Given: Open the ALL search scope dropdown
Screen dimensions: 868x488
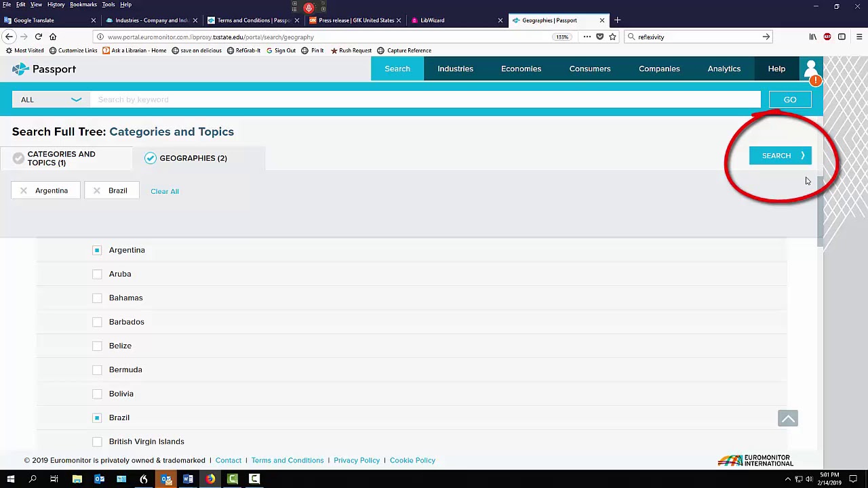Looking at the screenshot, I should pos(51,100).
